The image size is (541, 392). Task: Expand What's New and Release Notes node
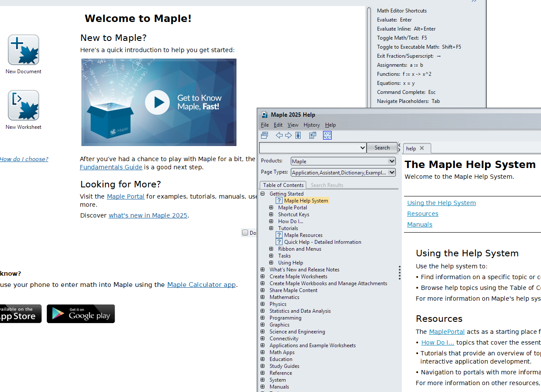263,270
